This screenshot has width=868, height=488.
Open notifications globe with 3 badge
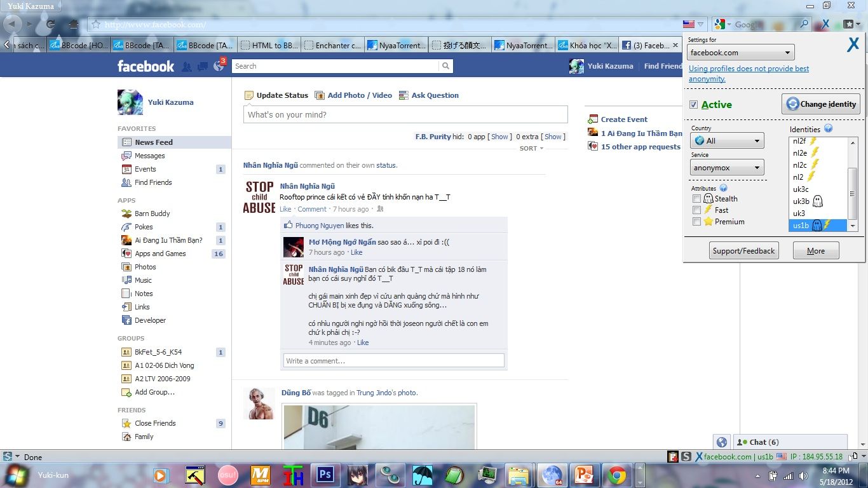click(x=219, y=65)
